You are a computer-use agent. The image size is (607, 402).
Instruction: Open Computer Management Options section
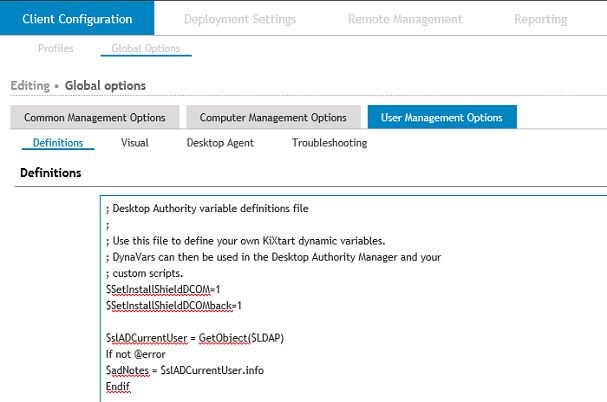[273, 117]
